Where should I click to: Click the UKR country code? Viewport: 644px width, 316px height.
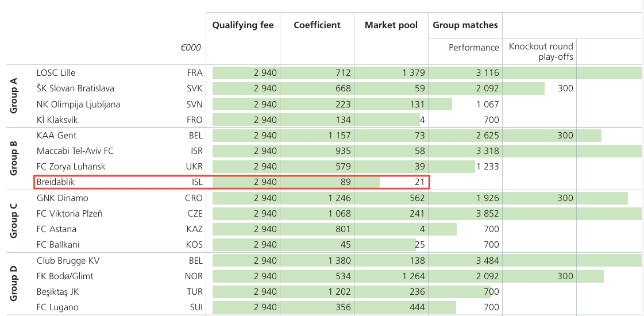click(194, 167)
